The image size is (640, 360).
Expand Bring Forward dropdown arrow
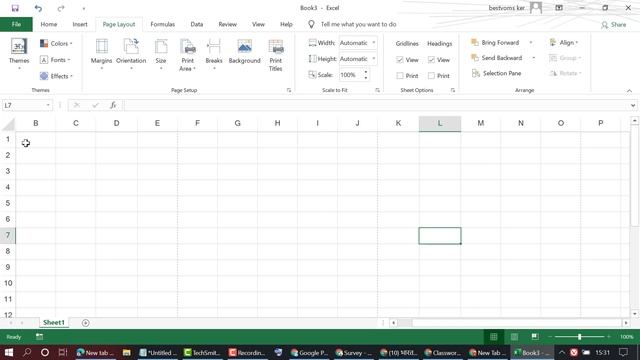point(531,42)
